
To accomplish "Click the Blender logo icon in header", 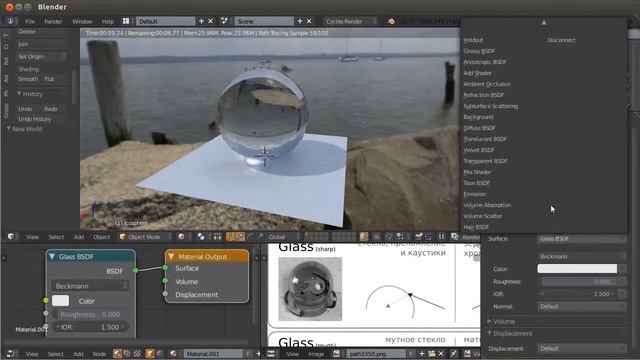I will pos(391,21).
